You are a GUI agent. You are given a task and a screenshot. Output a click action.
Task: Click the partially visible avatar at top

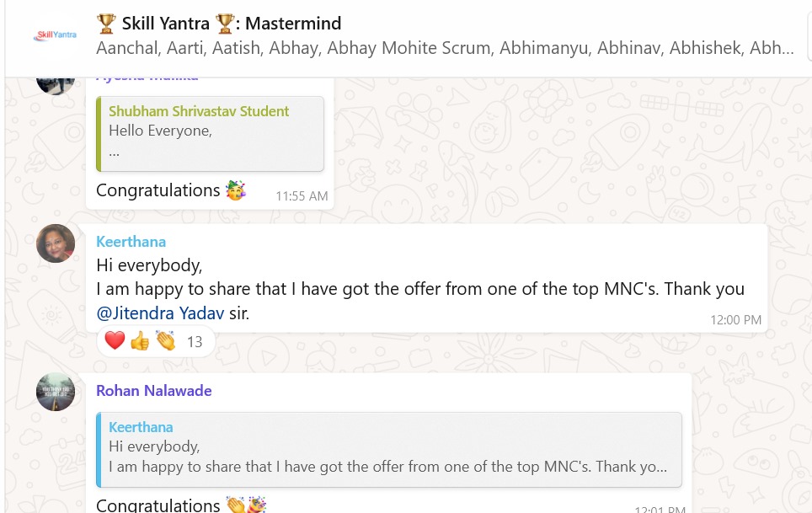56,84
